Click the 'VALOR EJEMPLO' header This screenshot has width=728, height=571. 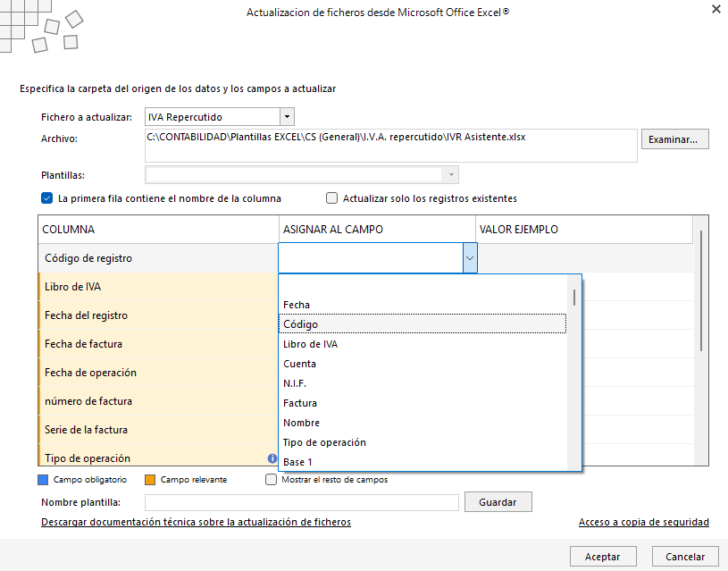[584, 230]
